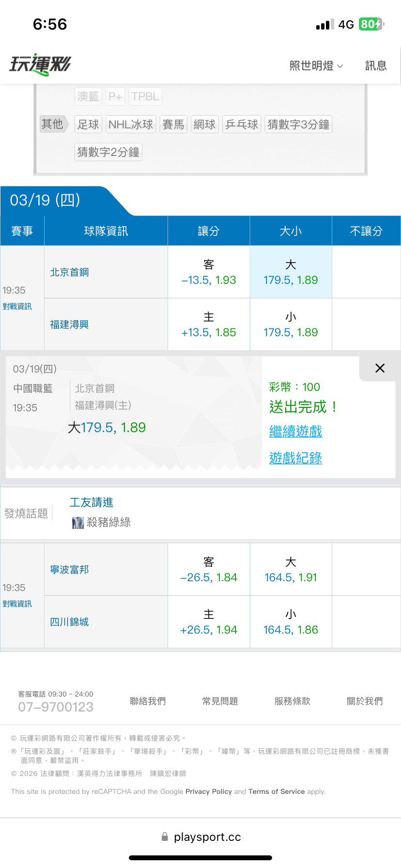
Task: Select the 足球 sport tab
Action: [88, 124]
